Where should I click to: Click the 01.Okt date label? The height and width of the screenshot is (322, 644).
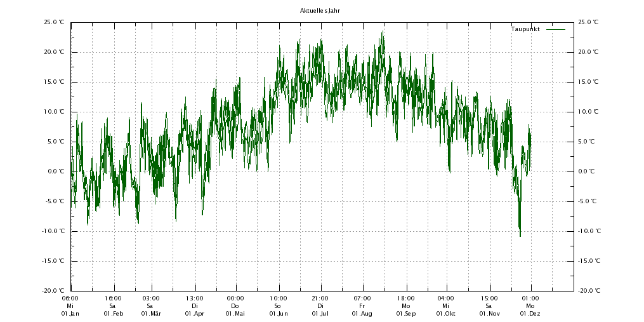coord(445,314)
